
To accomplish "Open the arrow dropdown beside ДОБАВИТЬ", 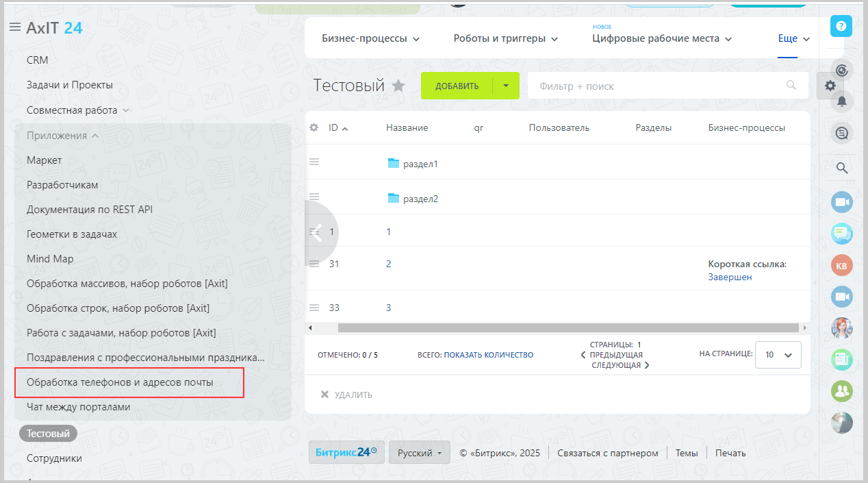I will (506, 86).
